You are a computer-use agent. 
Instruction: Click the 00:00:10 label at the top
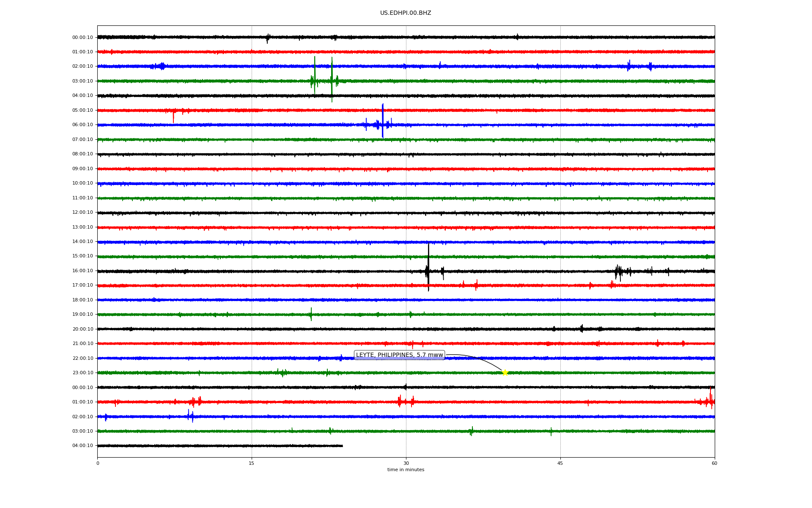pos(82,38)
